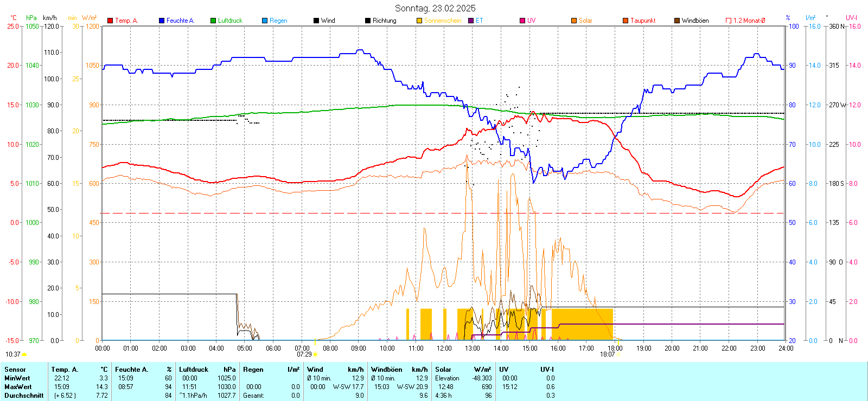Click the Richtung legend label
868x401 pixels.
(x=384, y=21)
